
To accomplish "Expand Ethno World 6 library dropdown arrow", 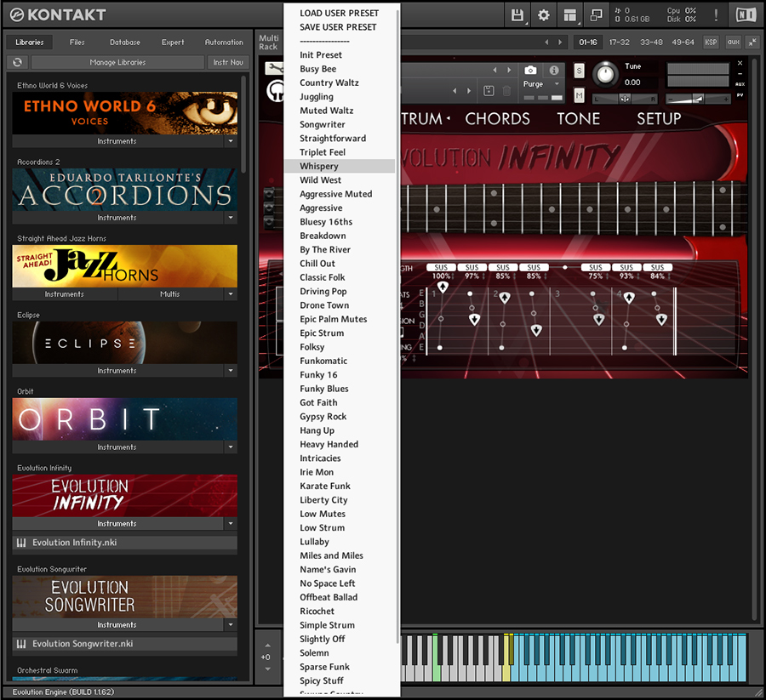I will tap(231, 141).
